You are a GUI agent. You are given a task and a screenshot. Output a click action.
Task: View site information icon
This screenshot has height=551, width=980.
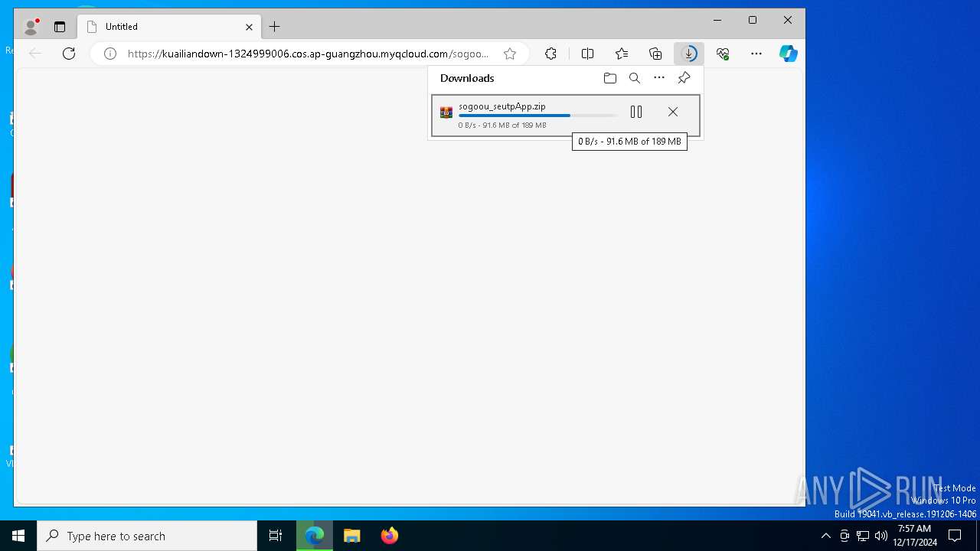(110, 54)
